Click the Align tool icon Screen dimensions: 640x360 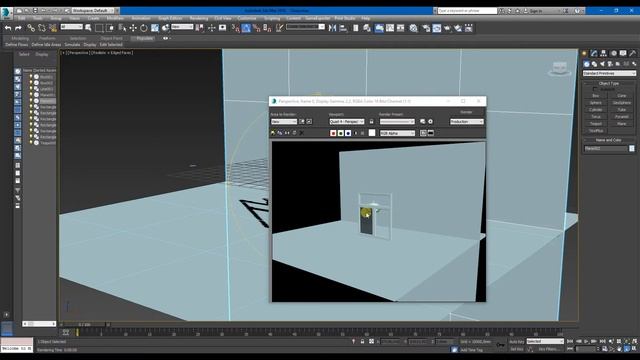[343, 28]
